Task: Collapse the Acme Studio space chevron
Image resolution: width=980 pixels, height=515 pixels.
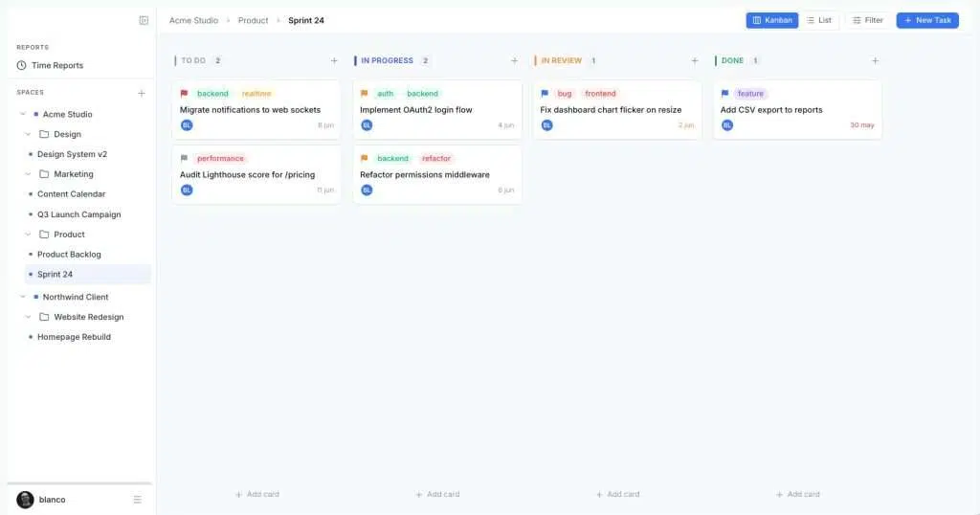Action: pos(23,114)
